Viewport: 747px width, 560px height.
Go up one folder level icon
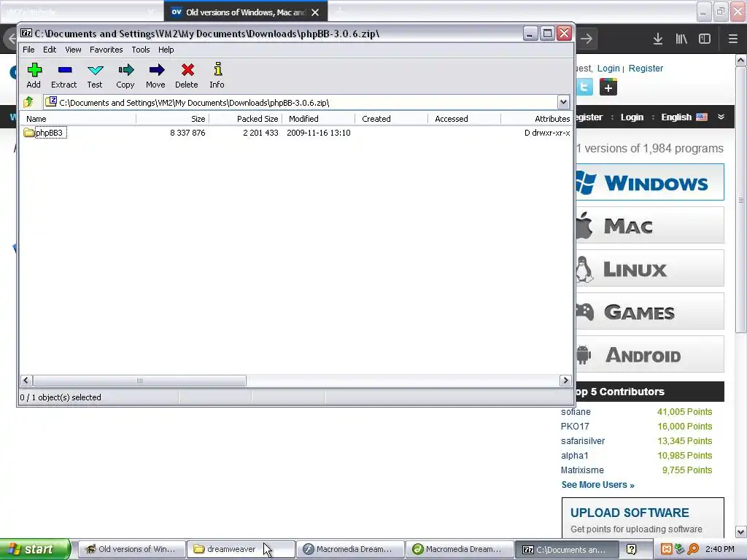coord(28,102)
